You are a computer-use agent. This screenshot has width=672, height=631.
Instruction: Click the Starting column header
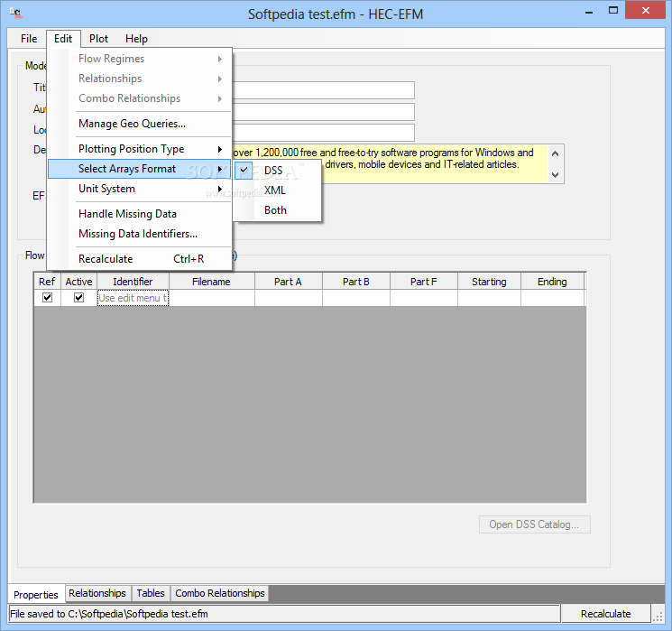click(x=490, y=282)
